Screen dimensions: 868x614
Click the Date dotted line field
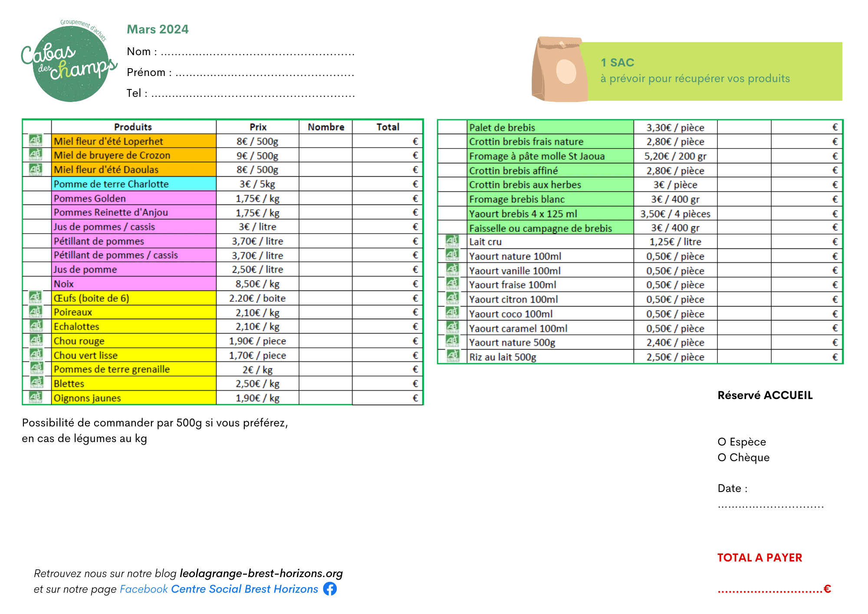coord(770,506)
